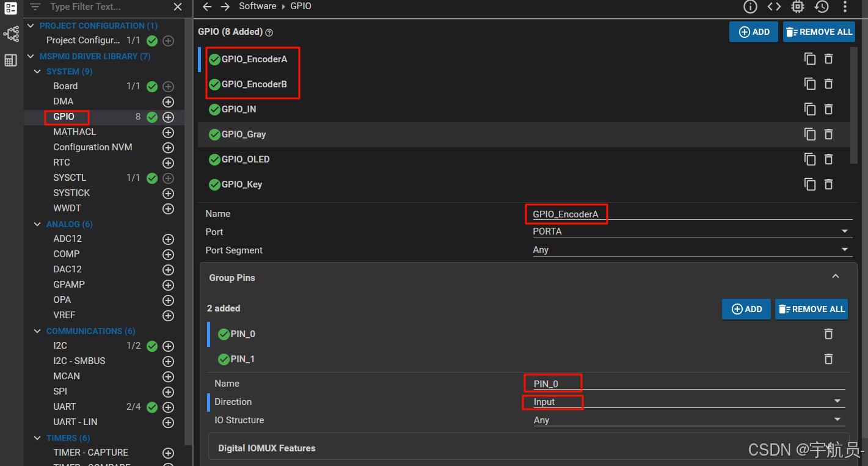The width and height of the screenshot is (868, 466).
Task: Select the GPIO_Key instance row
Action: coord(523,184)
